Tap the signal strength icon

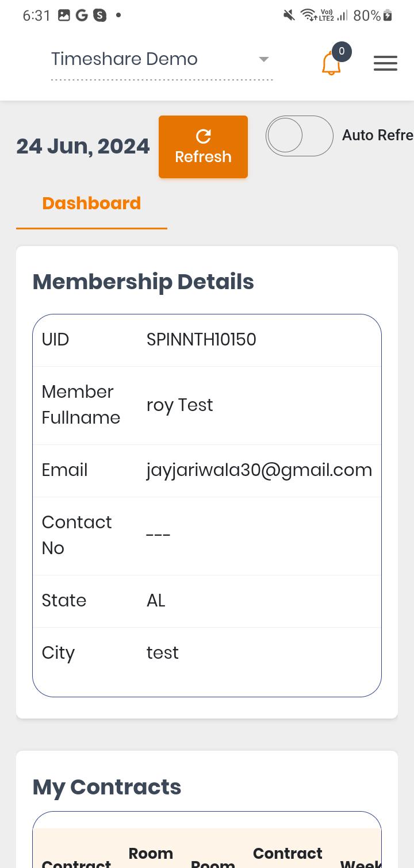pos(343,16)
